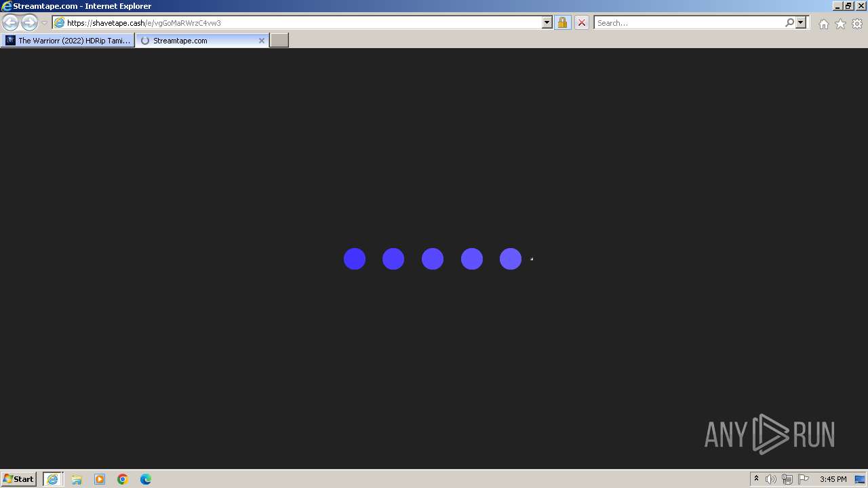Image resolution: width=868 pixels, height=488 pixels.
Task: Open File Explorer from taskbar
Action: pyautogui.click(x=77, y=479)
